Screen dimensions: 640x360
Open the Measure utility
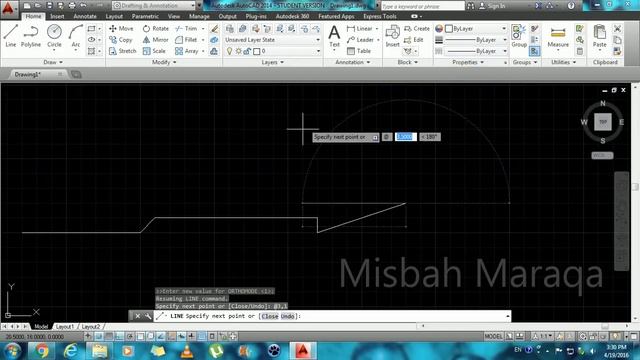pyautogui.click(x=558, y=37)
